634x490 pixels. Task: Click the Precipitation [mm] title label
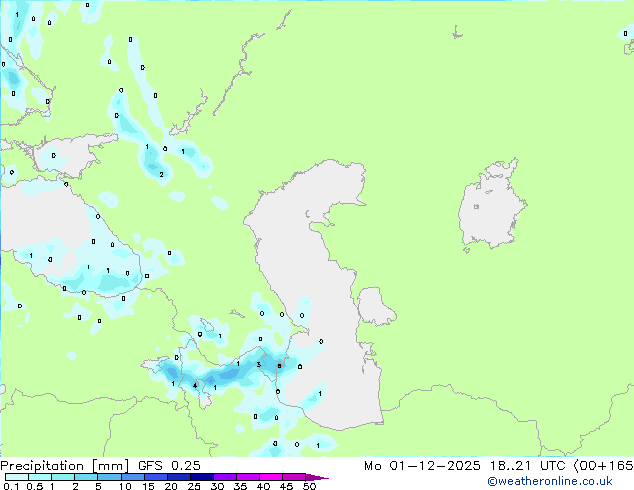coord(64,466)
